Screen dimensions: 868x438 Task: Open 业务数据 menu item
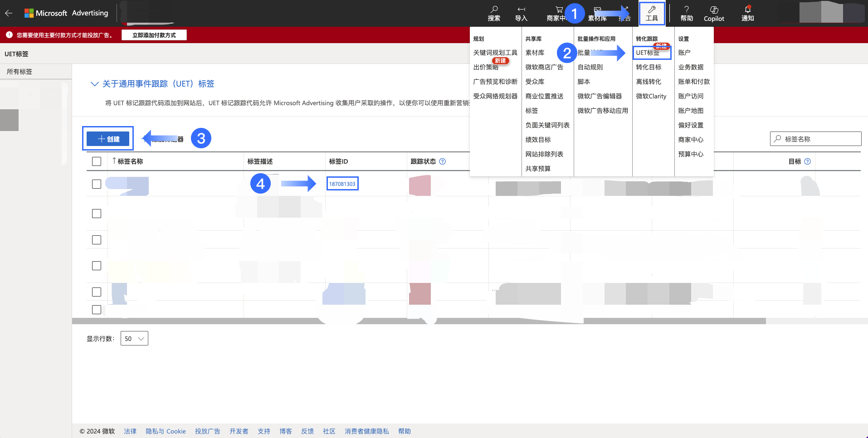[691, 67]
